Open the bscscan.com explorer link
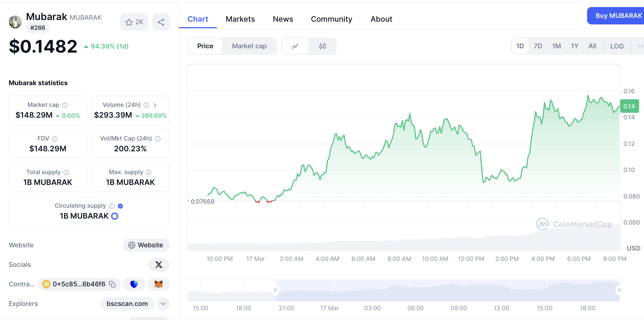This screenshot has height=320, width=644. coord(127,303)
